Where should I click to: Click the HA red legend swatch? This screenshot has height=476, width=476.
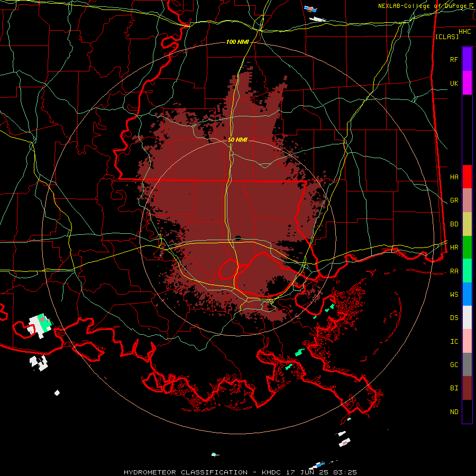click(x=467, y=177)
